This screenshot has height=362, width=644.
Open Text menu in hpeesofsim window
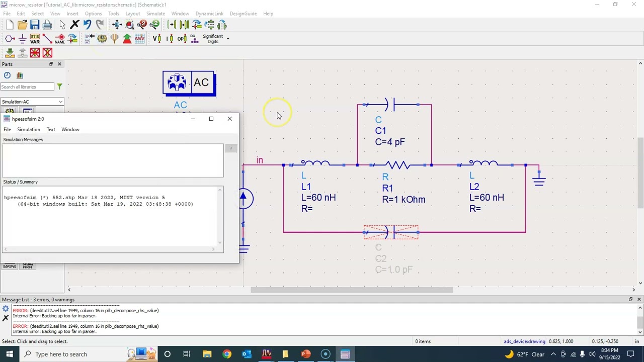pos(51,129)
